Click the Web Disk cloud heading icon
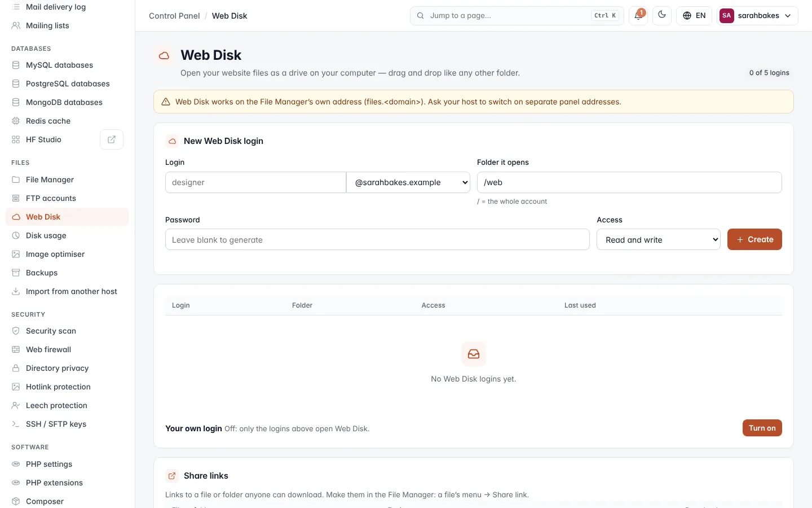 164,55
